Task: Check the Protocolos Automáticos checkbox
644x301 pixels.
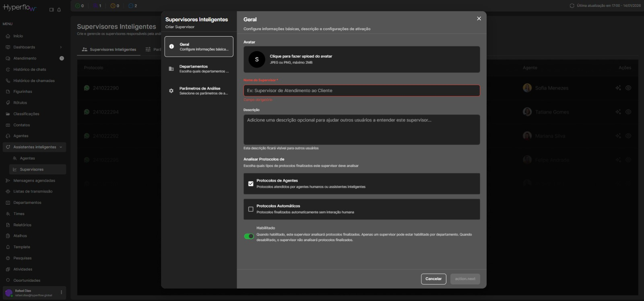Action: coord(251,209)
